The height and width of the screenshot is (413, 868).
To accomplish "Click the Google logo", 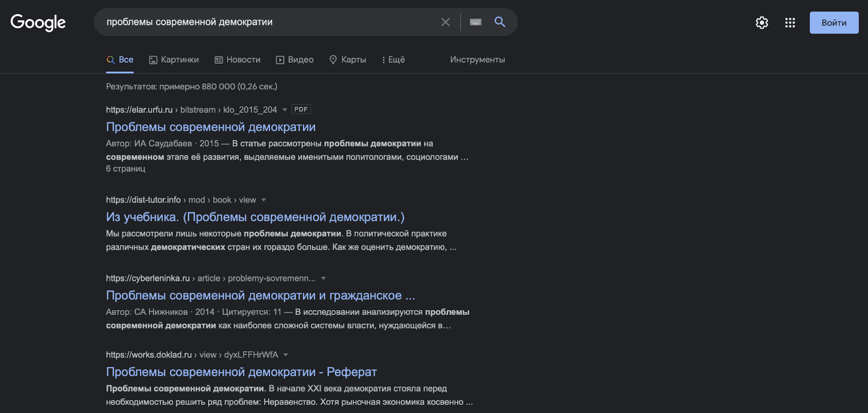I will tap(38, 23).
